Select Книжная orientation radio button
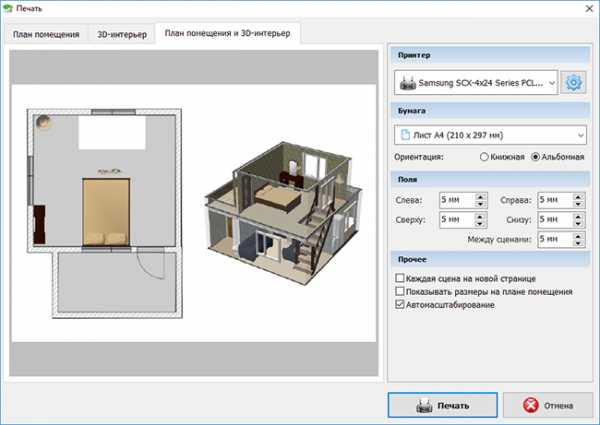 coord(485,157)
